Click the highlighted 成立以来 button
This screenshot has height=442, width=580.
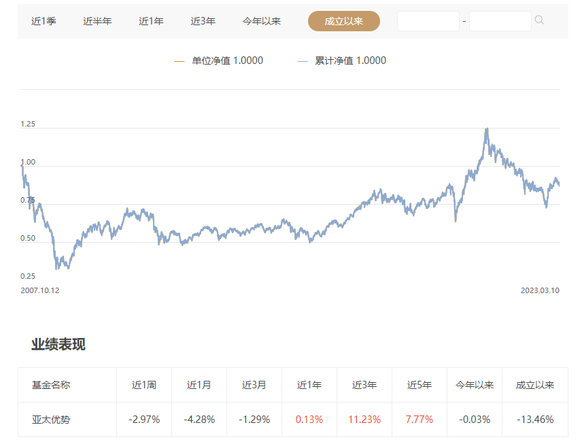(x=344, y=21)
